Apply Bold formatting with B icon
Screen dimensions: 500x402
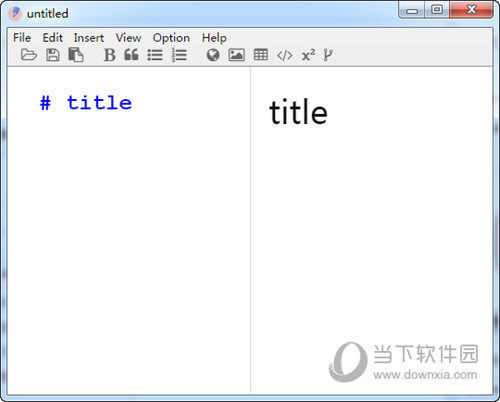(x=109, y=55)
